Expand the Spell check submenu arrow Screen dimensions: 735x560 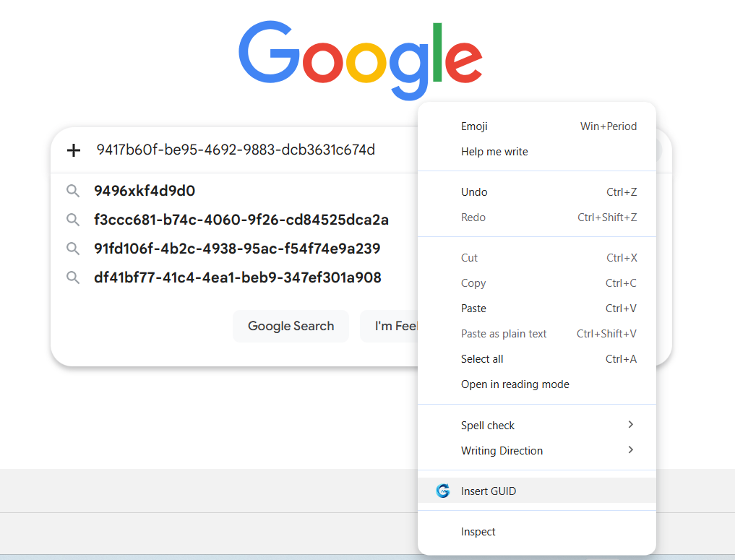click(630, 425)
